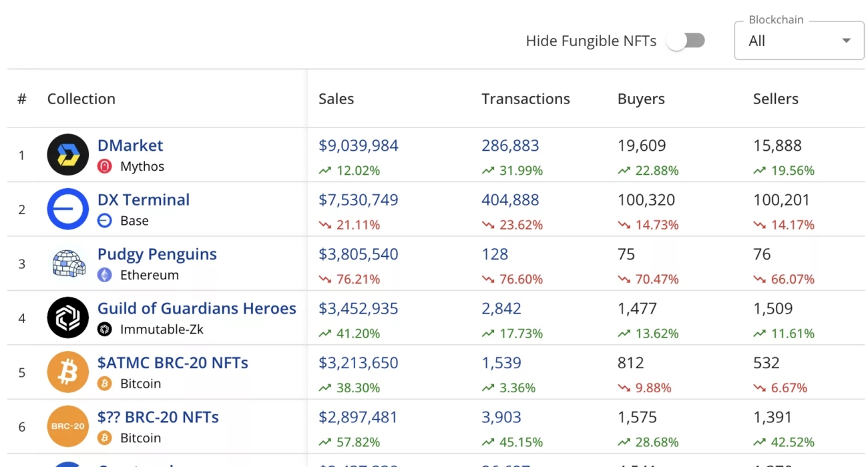Click the Guild of Guardians Heroes logo

pyautogui.click(x=67, y=318)
